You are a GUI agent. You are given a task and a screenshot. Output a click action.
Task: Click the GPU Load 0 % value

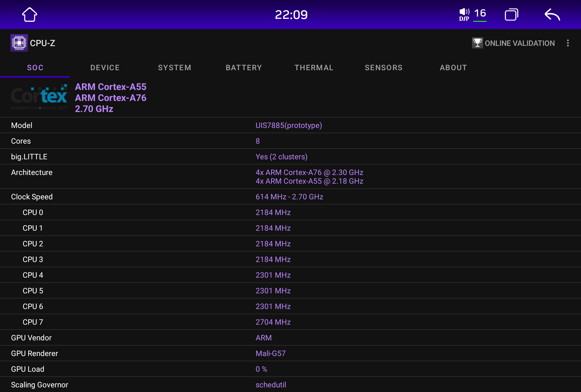pyautogui.click(x=261, y=369)
